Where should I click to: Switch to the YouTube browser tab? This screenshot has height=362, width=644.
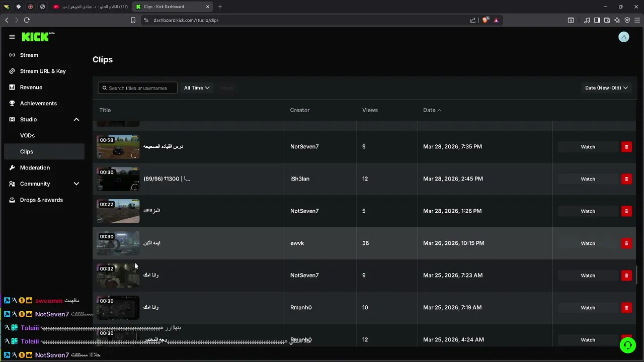(x=91, y=7)
